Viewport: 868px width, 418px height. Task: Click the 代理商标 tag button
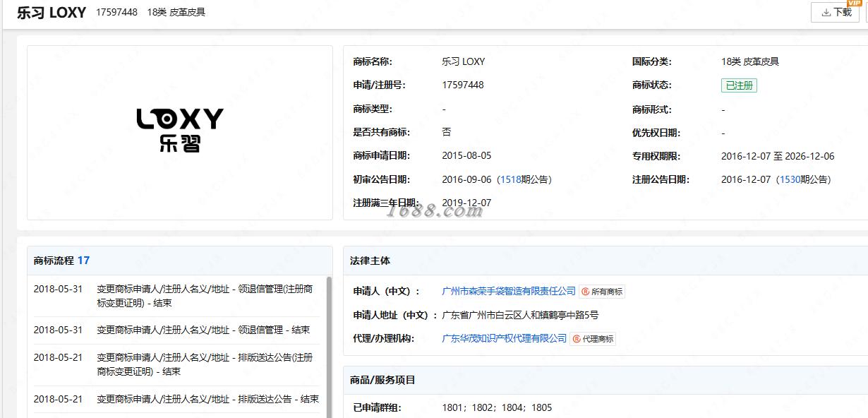pyautogui.click(x=593, y=339)
